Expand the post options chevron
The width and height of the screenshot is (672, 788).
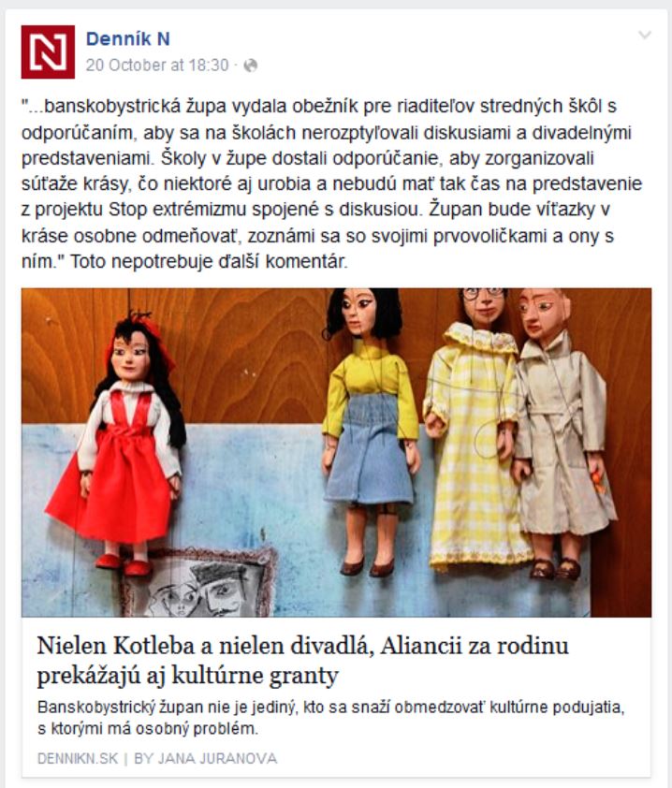coord(644,35)
